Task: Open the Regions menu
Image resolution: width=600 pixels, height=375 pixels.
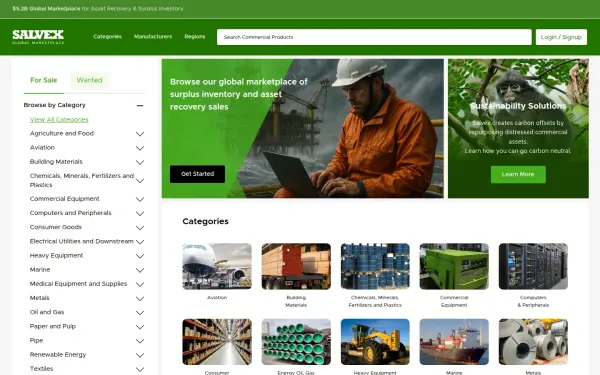Action: coord(195,37)
